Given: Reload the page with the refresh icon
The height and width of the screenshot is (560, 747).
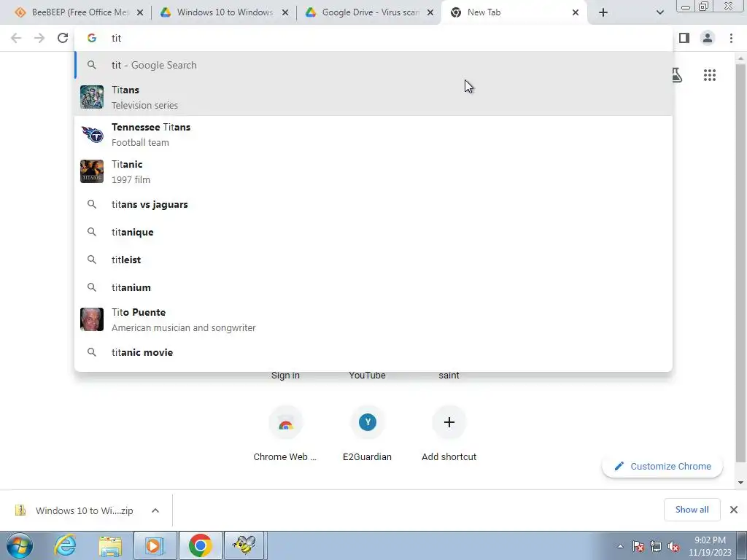Looking at the screenshot, I should 63,38.
